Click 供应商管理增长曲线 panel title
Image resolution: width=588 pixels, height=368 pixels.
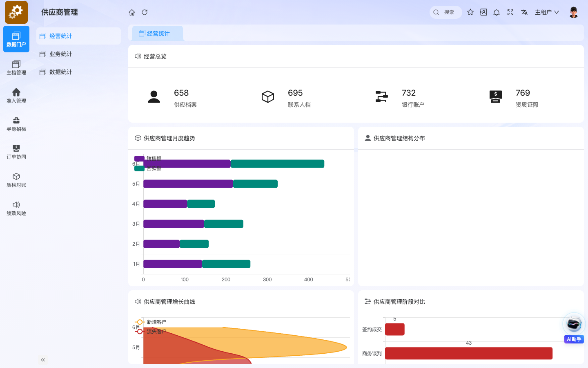(169, 302)
